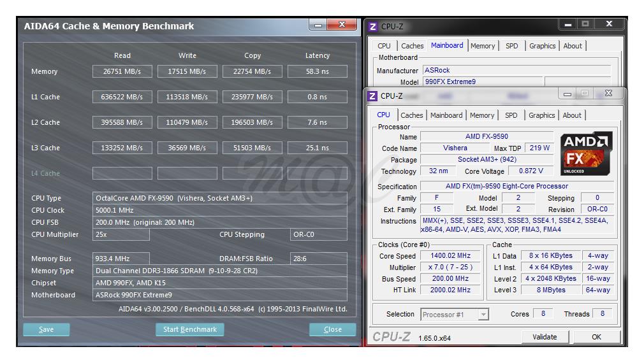This screenshot has width=644, height=363.
Task: Click the CPU FSB value 200.0 MHz
Action: (220, 222)
